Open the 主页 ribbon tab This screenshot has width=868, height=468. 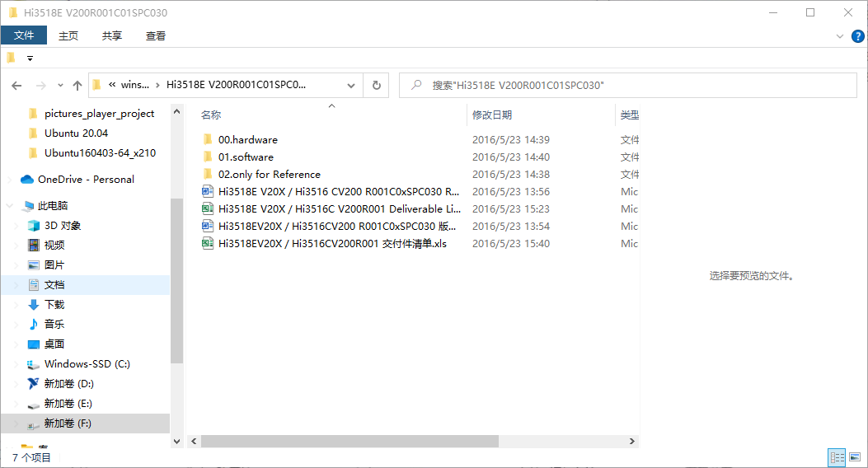[68, 36]
